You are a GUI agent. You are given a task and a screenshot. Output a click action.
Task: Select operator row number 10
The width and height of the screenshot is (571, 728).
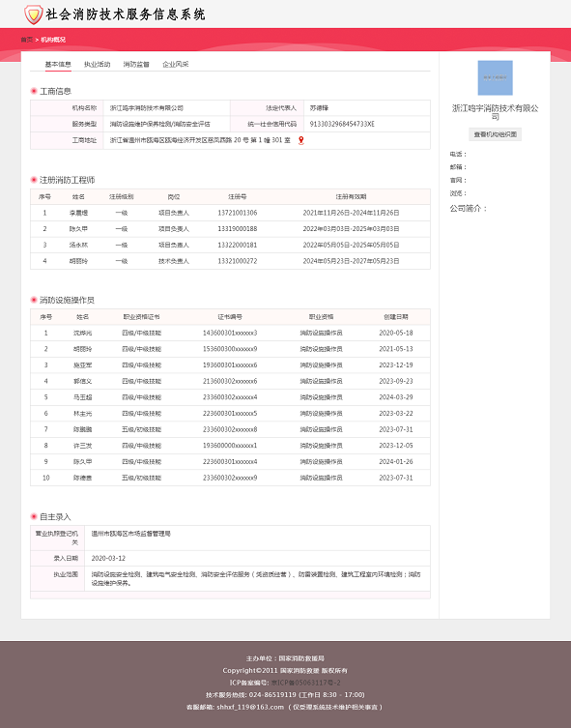pos(230,478)
